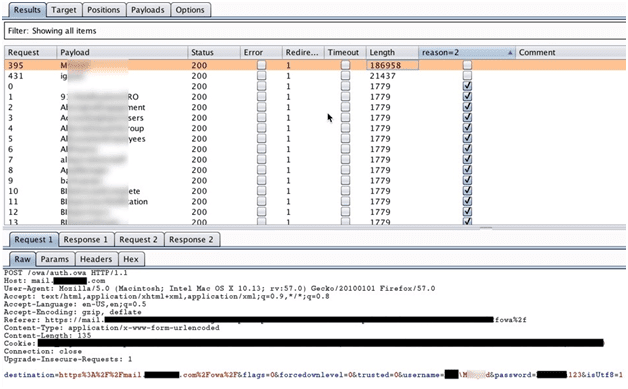
Task: Select request number 395
Action: [x=16, y=65]
